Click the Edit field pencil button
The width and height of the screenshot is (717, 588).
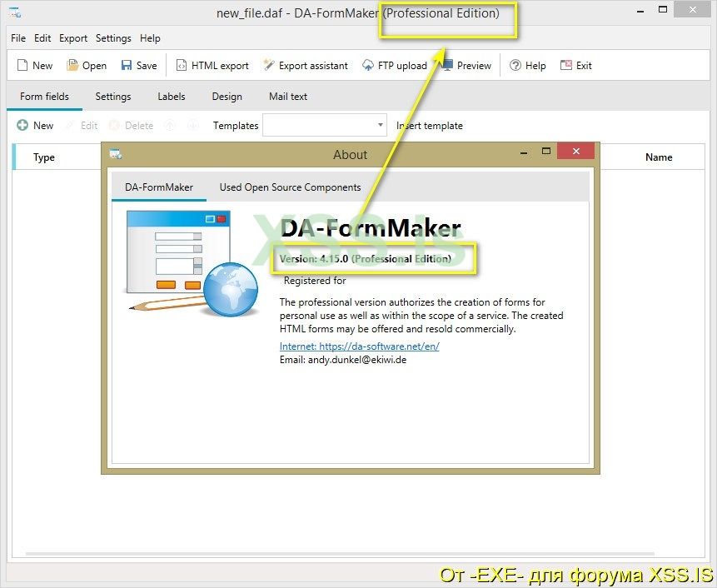point(82,125)
